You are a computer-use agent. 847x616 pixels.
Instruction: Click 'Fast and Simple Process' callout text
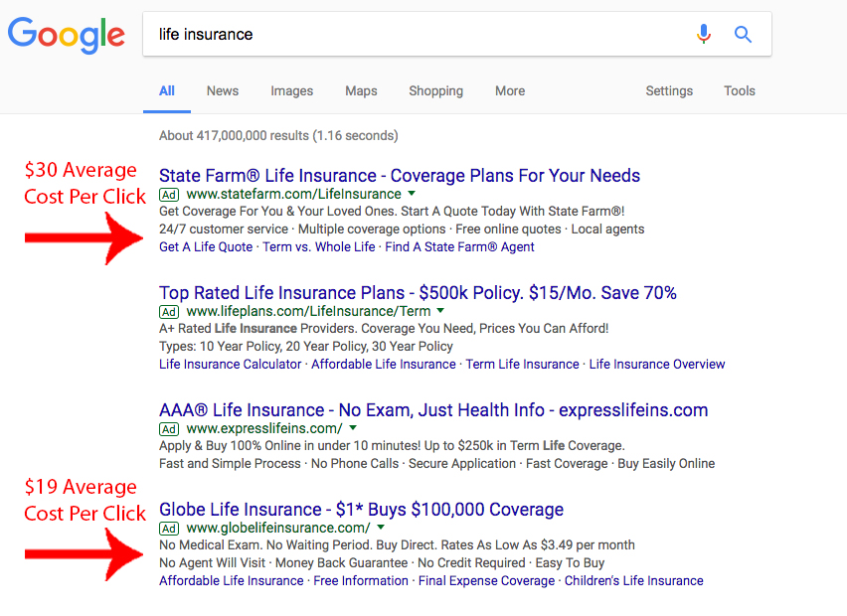230,463
